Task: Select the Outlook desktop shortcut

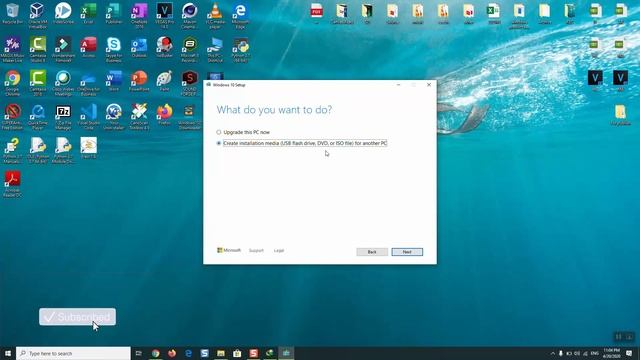Action: click(139, 47)
